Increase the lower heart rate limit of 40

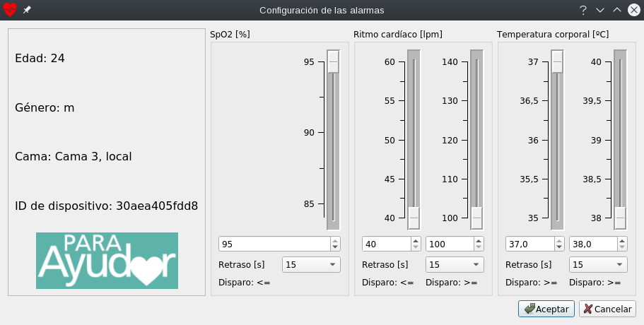point(414,240)
